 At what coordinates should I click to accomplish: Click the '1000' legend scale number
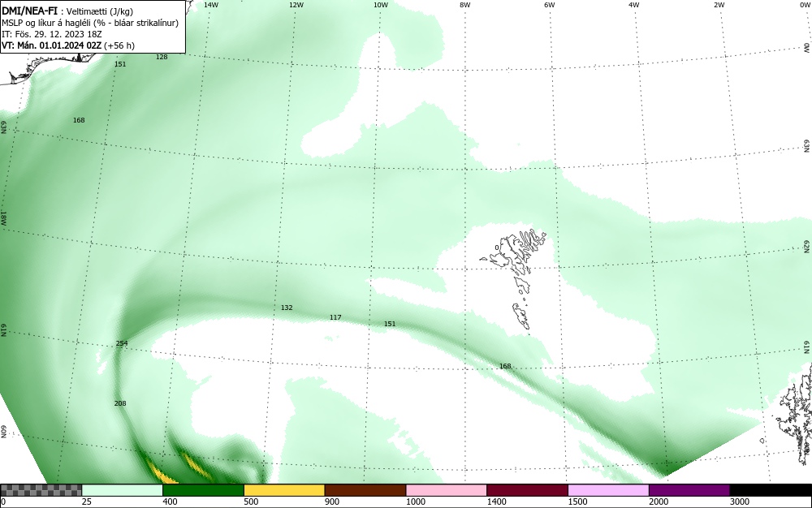pyautogui.click(x=415, y=502)
